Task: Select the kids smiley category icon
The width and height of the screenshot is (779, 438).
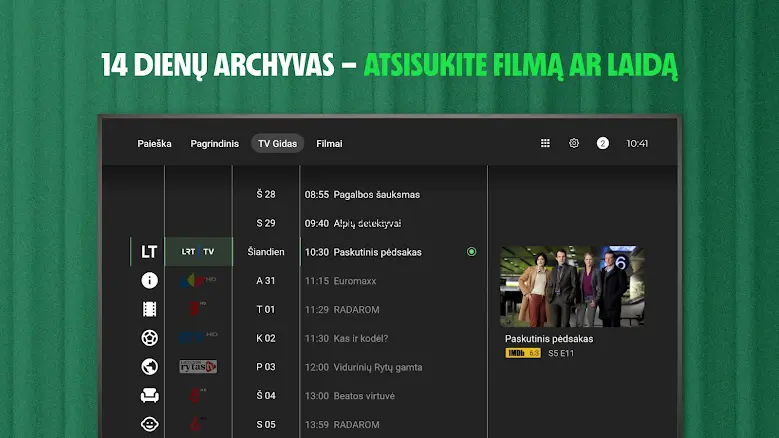Action: (x=150, y=424)
